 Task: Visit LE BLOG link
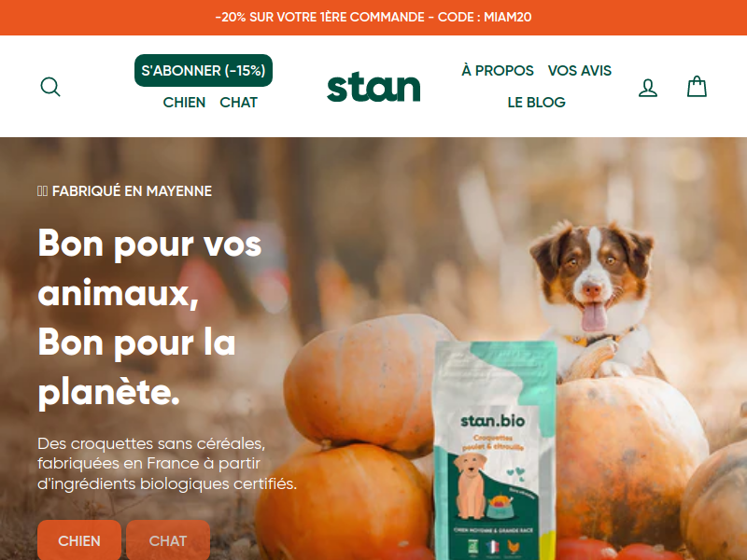(x=536, y=103)
